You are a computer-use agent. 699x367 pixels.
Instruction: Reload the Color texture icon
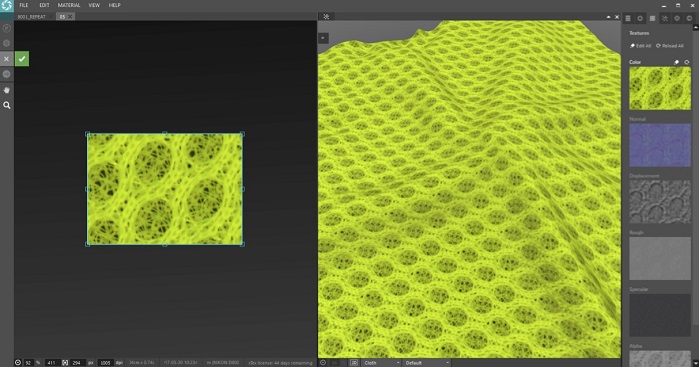(687, 62)
